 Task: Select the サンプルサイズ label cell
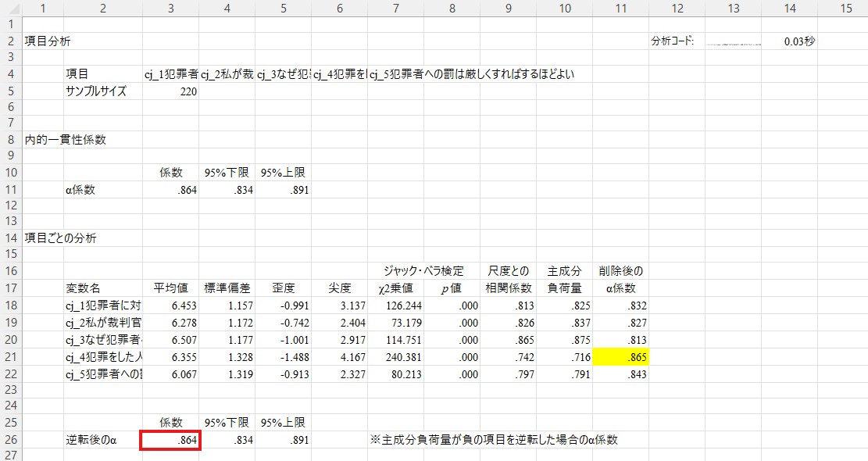tap(95, 91)
